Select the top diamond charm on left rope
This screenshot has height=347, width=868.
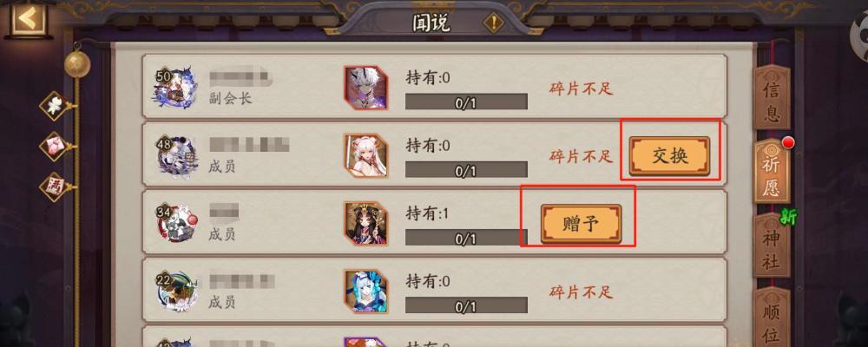(54, 106)
